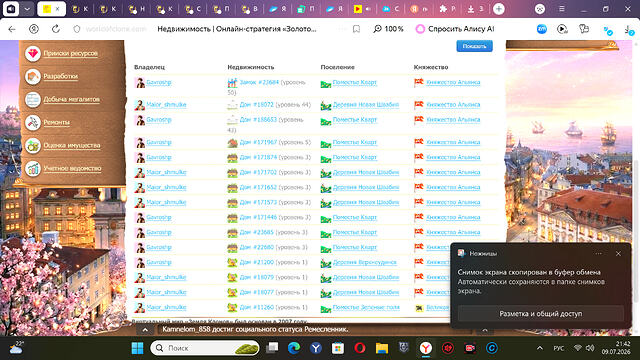Click Спросить Алису AI button

(x=455, y=29)
